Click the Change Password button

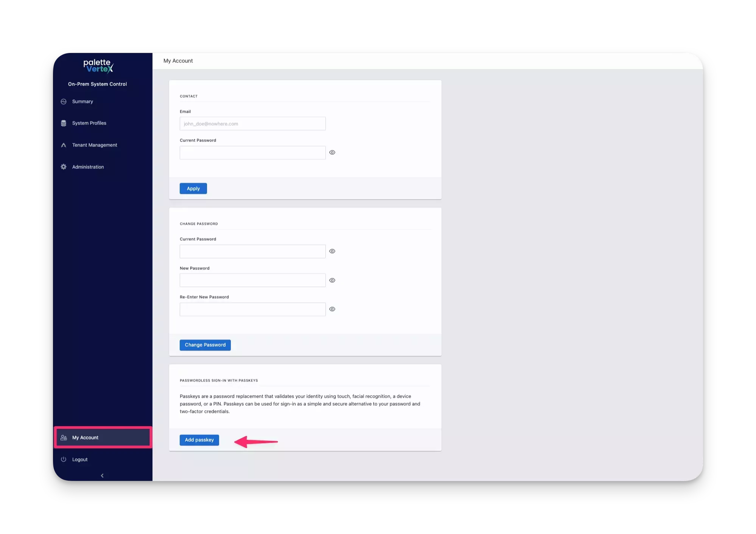205,344
